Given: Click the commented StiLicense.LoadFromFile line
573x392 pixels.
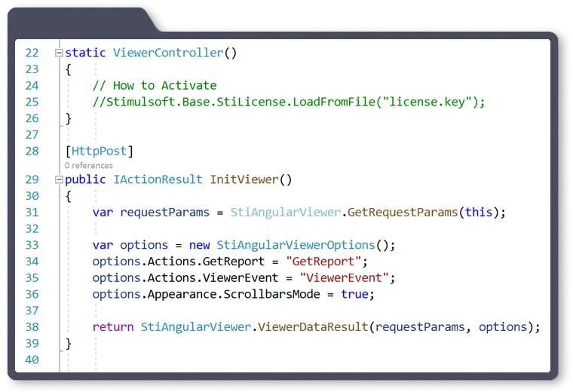Looking at the screenshot, I should click(x=289, y=102).
